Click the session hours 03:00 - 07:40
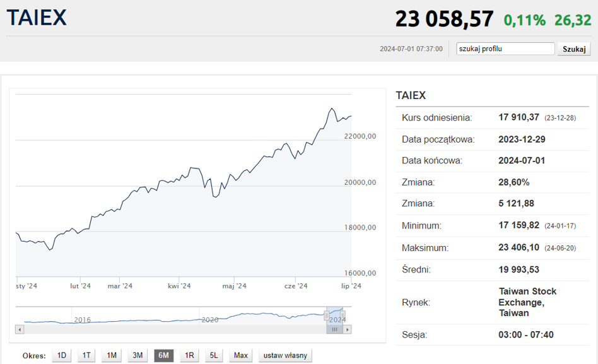Viewport: 598px width, 364px height. pos(526,334)
